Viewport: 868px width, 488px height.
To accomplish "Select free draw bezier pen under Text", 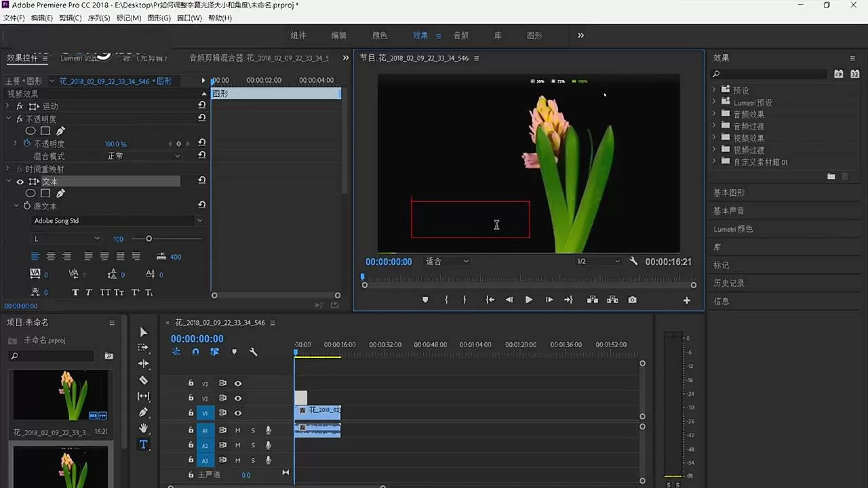I will pos(60,193).
